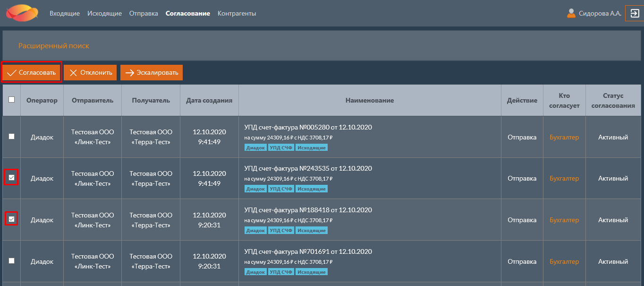
Task: Click the Действие column header
Action: tap(522, 100)
